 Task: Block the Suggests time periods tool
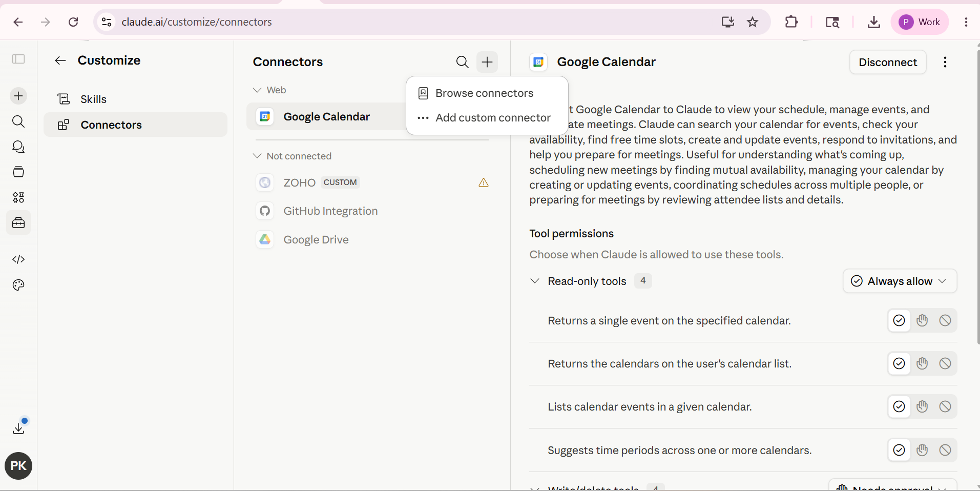point(945,450)
